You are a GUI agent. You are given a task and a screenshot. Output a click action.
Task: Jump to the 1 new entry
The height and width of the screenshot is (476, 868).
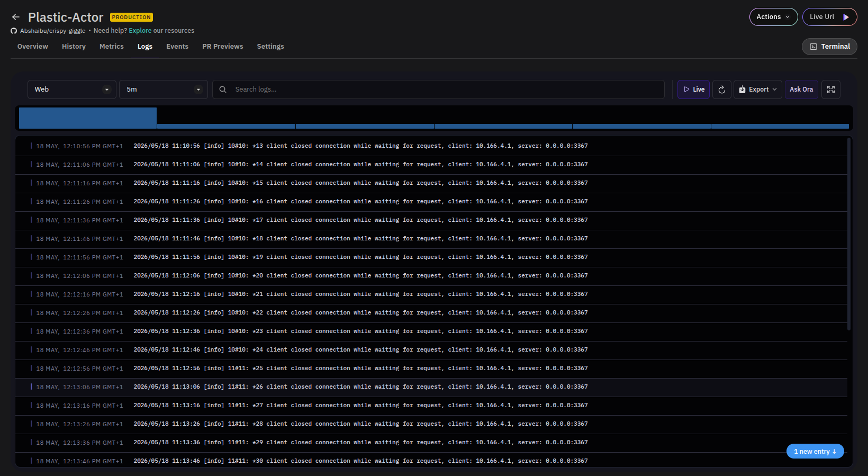815,451
